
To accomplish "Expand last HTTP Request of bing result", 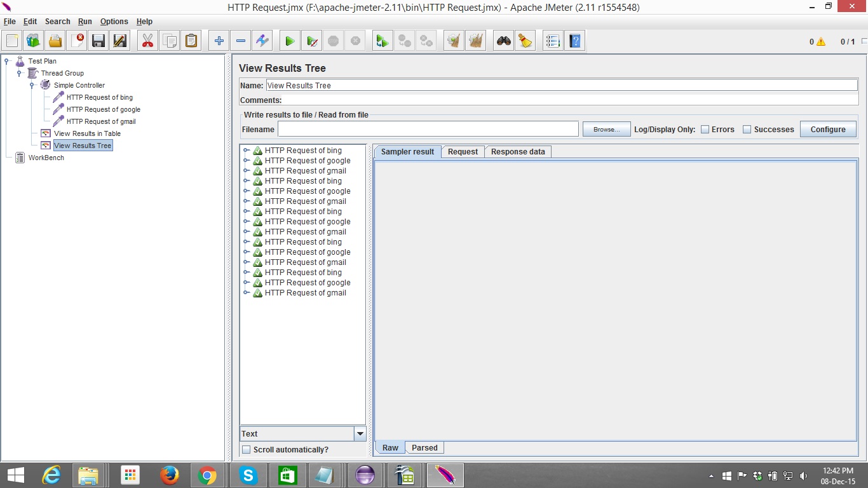I will tap(246, 273).
